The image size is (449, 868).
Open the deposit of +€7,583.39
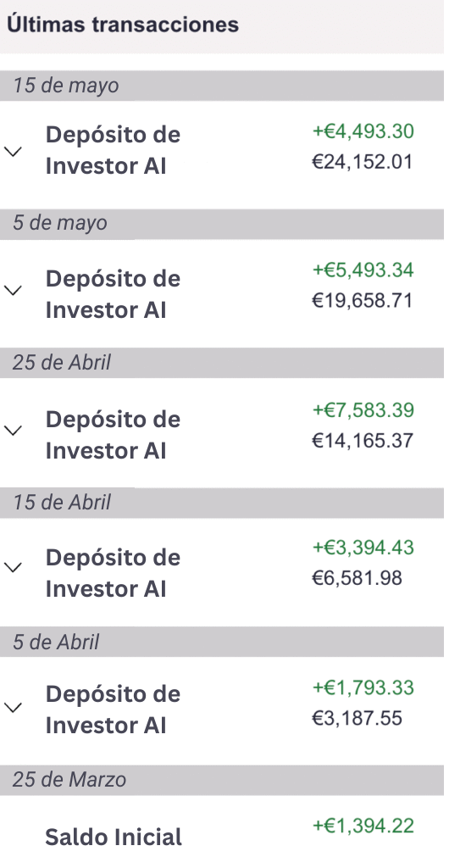point(222,433)
